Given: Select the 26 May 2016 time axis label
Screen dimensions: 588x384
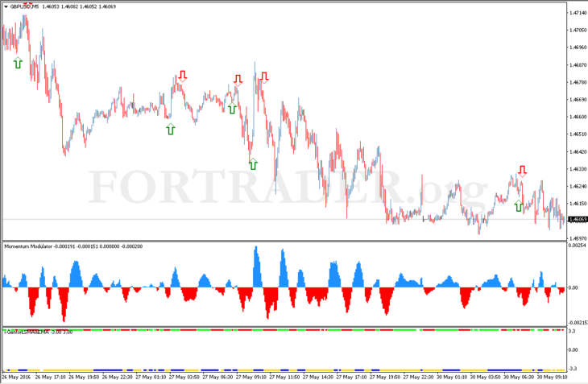Looking at the screenshot, I should (x=16, y=377).
